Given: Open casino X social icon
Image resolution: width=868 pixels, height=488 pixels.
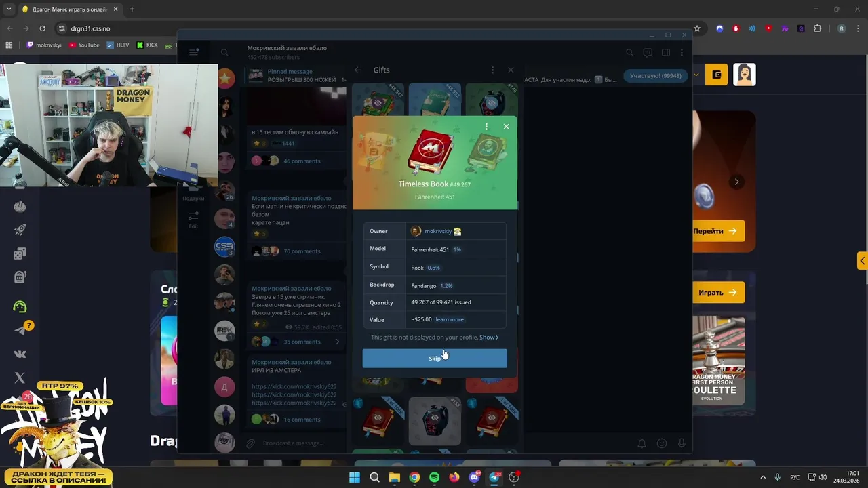Looking at the screenshot, I should click(x=20, y=378).
